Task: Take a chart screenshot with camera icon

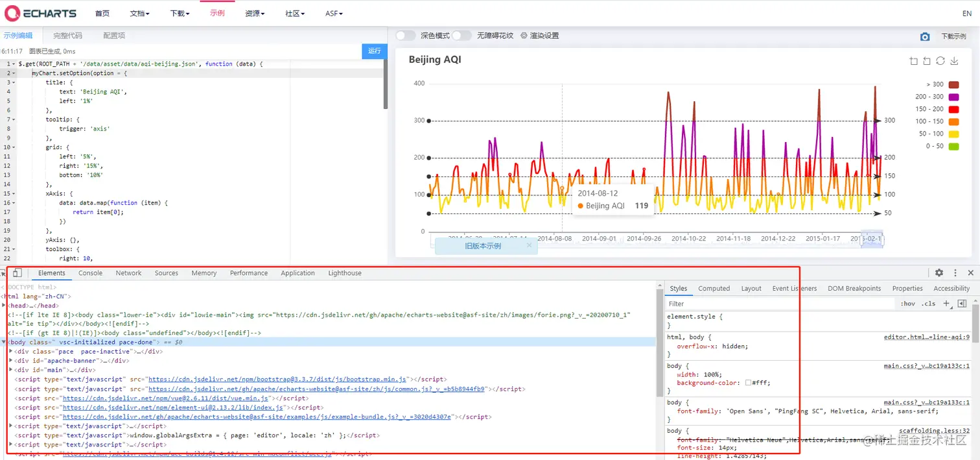Action: coord(925,37)
